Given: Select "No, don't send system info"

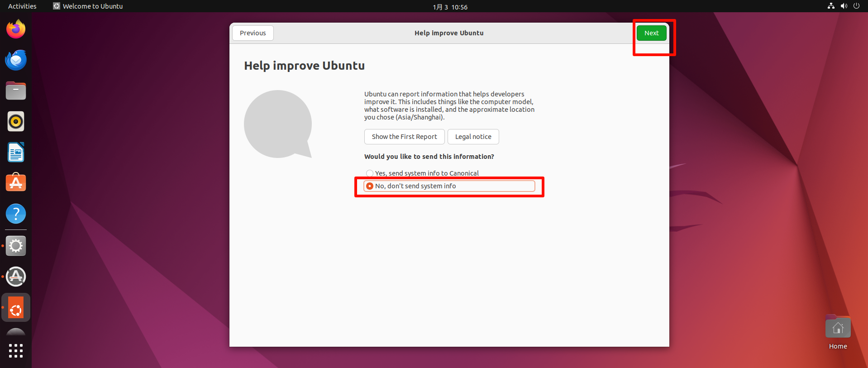Looking at the screenshot, I should click(x=449, y=186).
